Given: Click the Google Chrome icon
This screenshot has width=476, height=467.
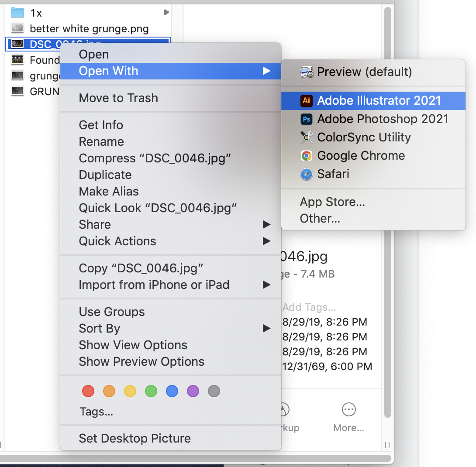Looking at the screenshot, I should pos(307,156).
